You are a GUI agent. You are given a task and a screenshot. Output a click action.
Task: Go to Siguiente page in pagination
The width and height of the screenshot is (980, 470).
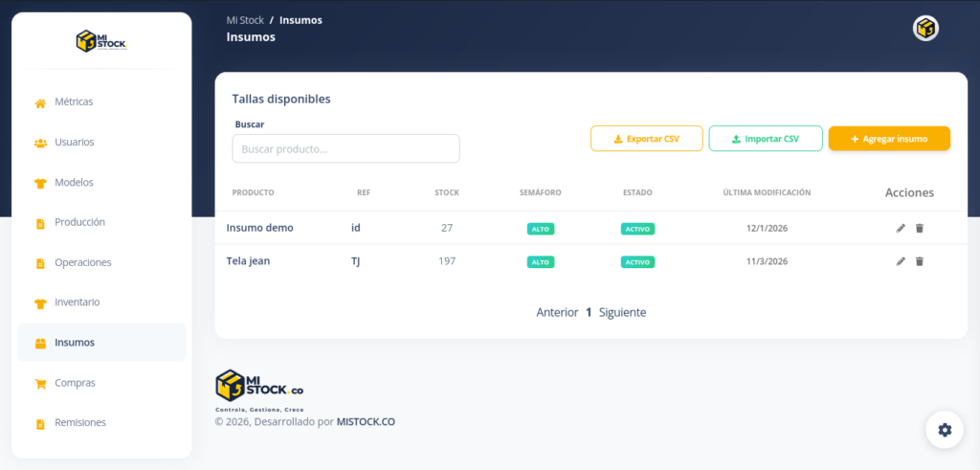[x=622, y=312]
